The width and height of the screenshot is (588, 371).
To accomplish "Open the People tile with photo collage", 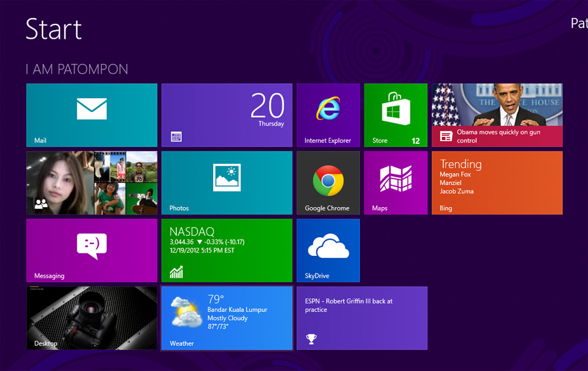I will click(92, 183).
